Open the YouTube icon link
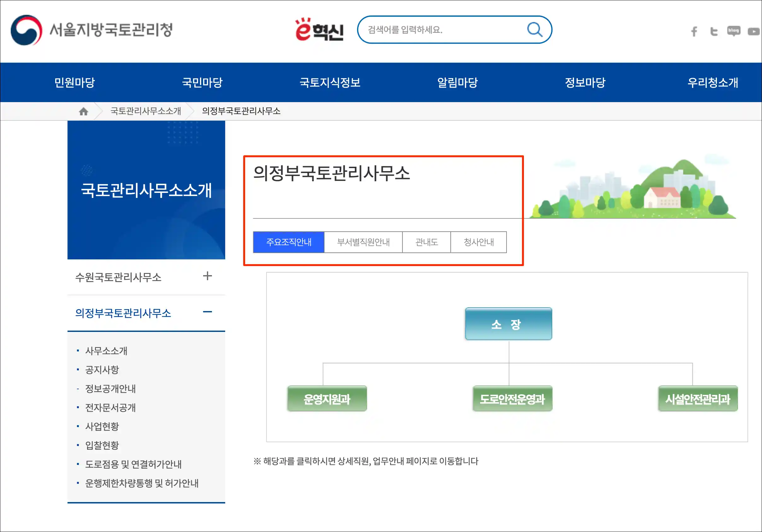 (753, 32)
